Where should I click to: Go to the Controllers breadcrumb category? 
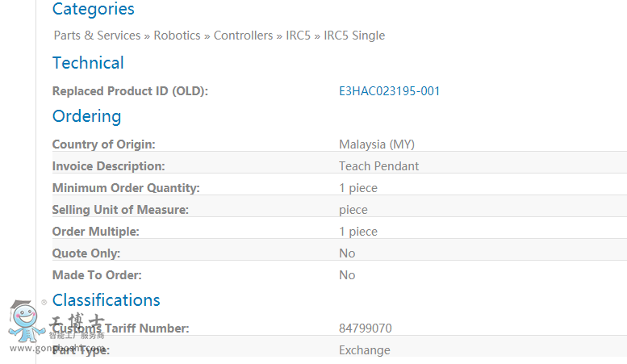[243, 36]
